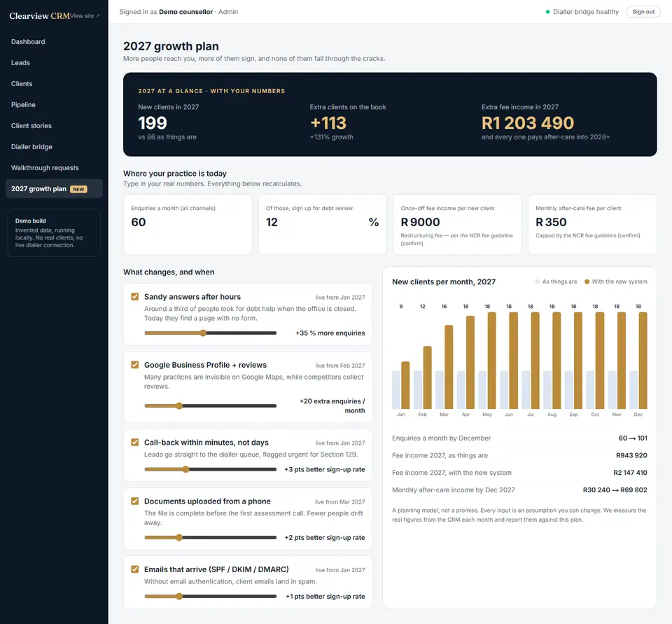
Task: Click the View site link
Action: click(x=85, y=16)
